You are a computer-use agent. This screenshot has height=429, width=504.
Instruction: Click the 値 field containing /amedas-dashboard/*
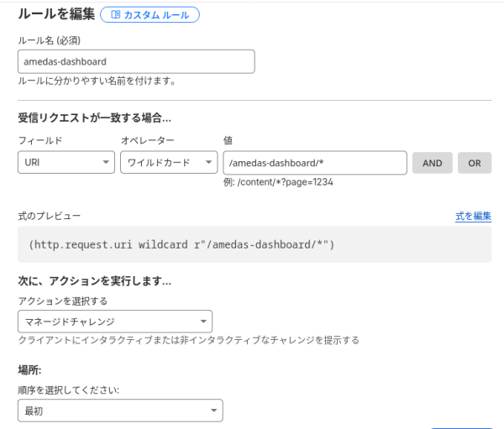pyautogui.click(x=315, y=163)
